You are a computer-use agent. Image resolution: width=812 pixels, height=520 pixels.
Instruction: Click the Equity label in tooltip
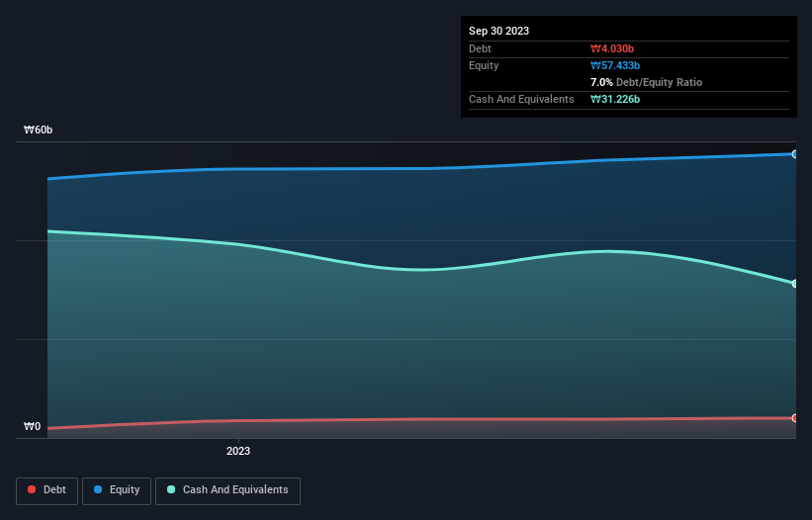(484, 65)
